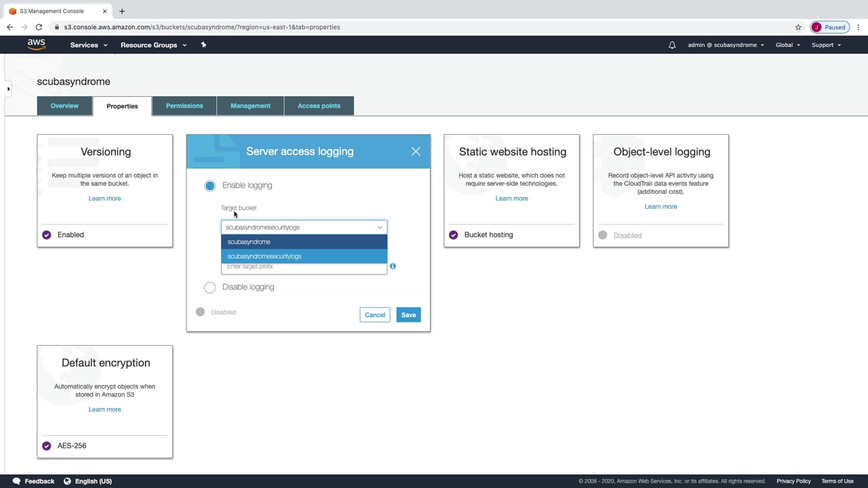Click the AES-256 status checkmark
The height and width of the screenshot is (488, 868).
click(47, 446)
